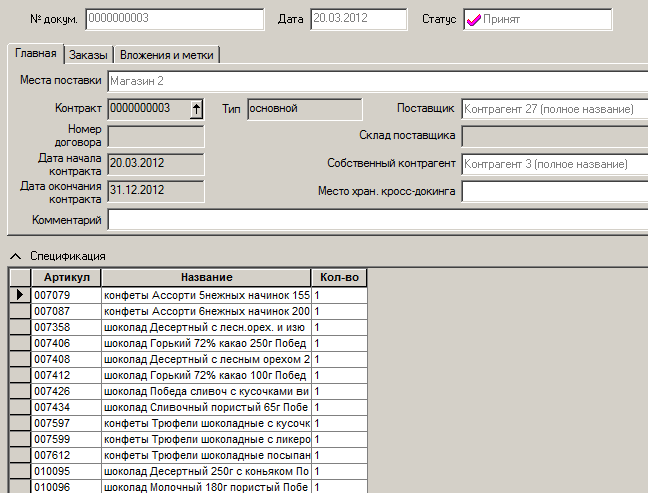Click the Номер договора empty field
The image size is (648, 493).
[156, 137]
